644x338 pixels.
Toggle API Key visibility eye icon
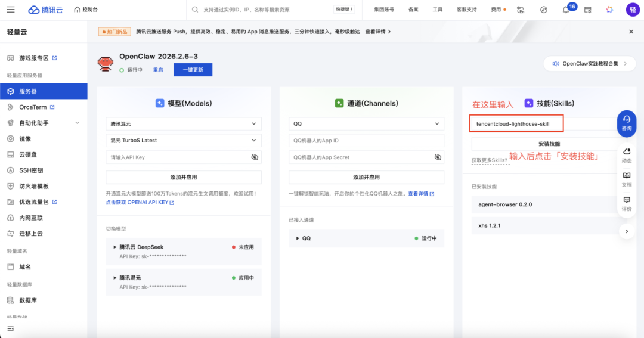click(x=255, y=157)
